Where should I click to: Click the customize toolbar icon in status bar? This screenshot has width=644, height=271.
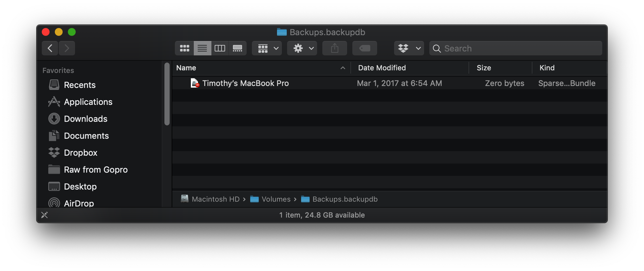tap(44, 215)
